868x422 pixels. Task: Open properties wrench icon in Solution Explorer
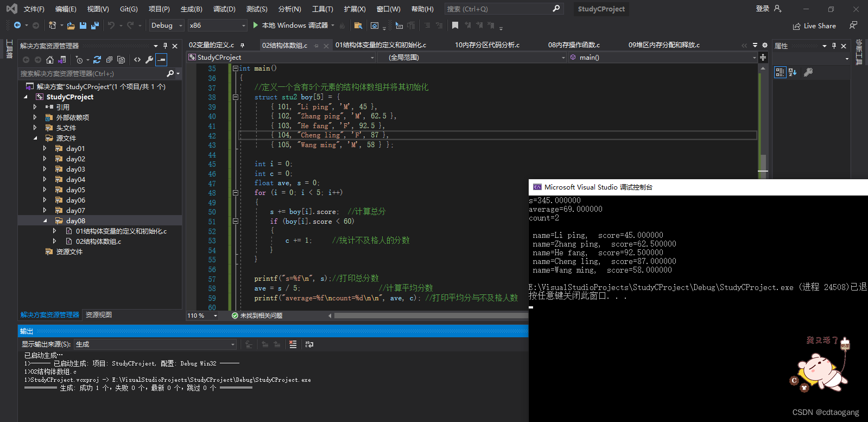pyautogui.click(x=149, y=60)
